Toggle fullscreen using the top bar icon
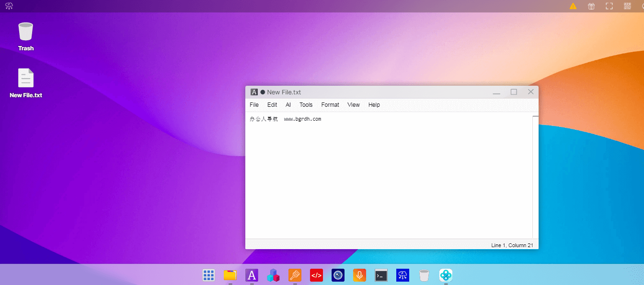Image resolution: width=644 pixels, height=285 pixels. [x=609, y=6]
